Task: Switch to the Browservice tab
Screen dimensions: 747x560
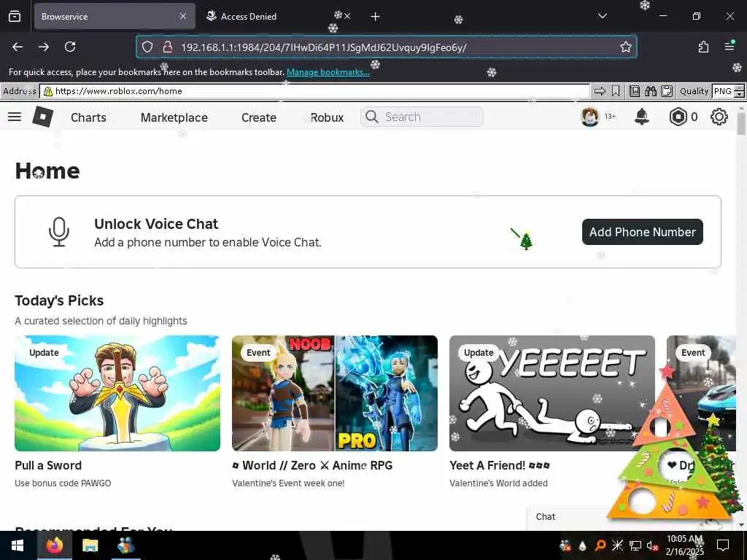Action: click(108, 16)
